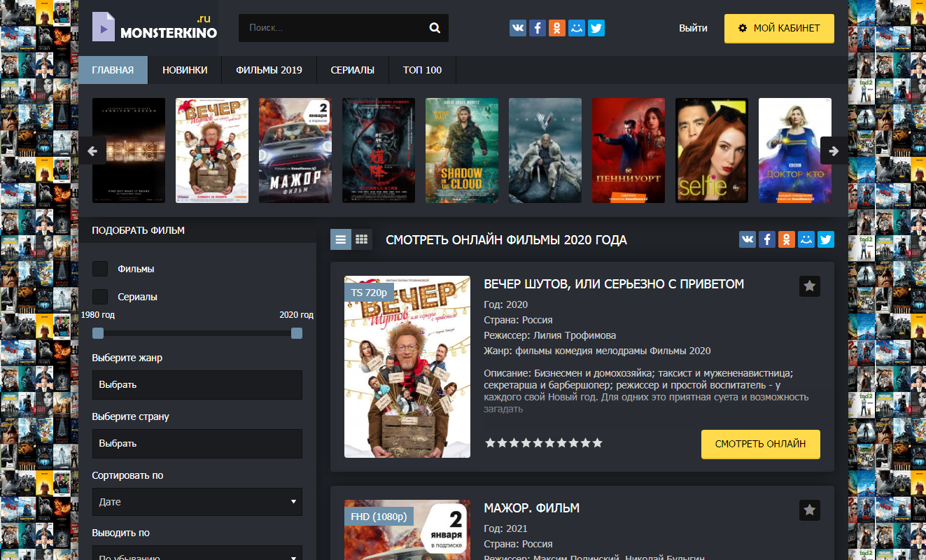Open МОЙ КАБИНЕТ button

pyautogui.click(x=779, y=29)
